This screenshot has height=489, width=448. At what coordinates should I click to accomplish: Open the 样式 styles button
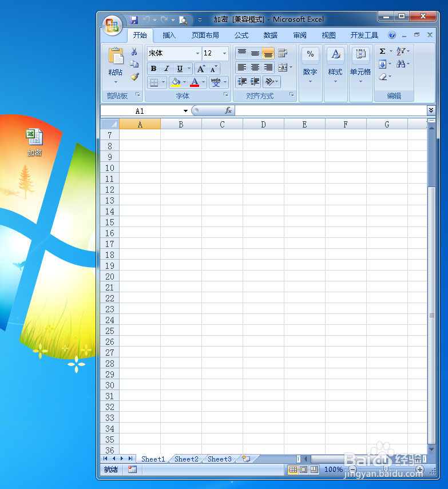335,73
